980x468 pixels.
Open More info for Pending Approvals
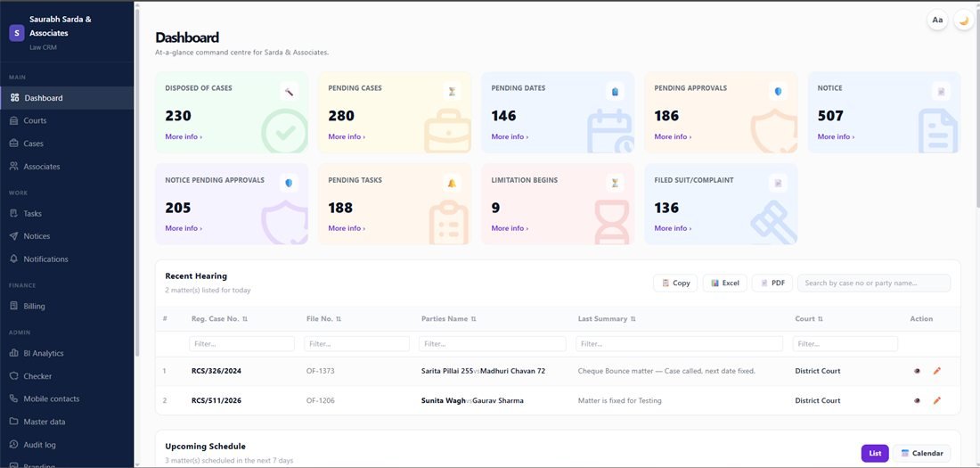[x=673, y=136]
